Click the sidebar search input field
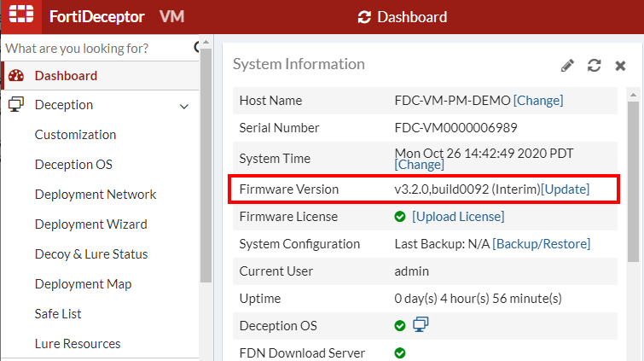This screenshot has height=361, width=644. (94, 48)
